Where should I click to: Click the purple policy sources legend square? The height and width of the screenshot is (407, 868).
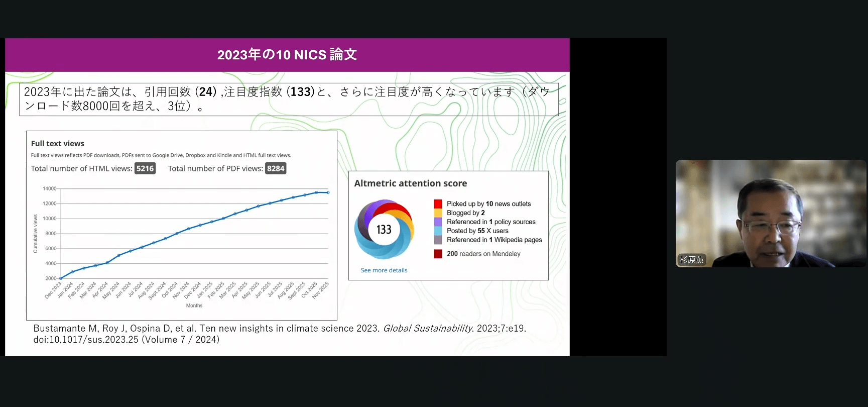tap(438, 222)
